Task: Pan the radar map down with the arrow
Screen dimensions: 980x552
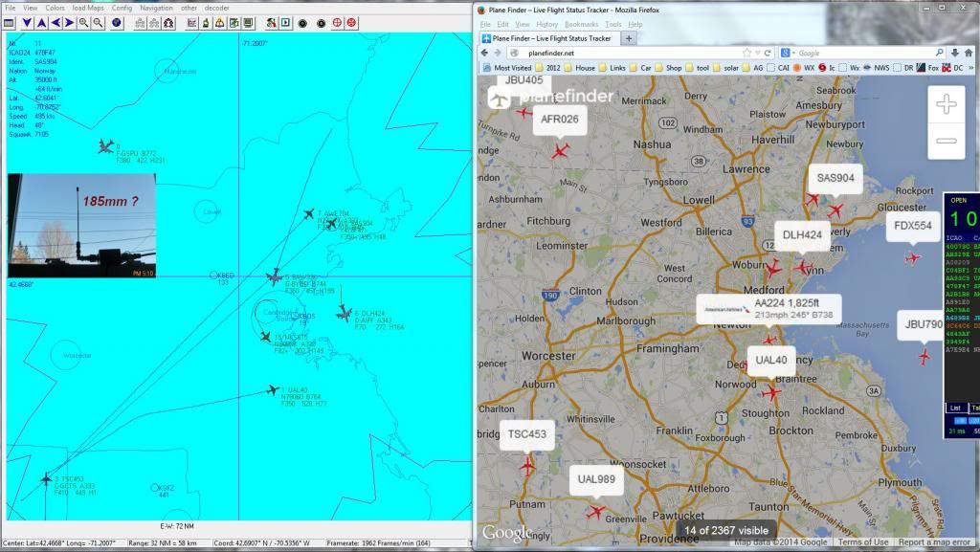Action: coord(27,23)
